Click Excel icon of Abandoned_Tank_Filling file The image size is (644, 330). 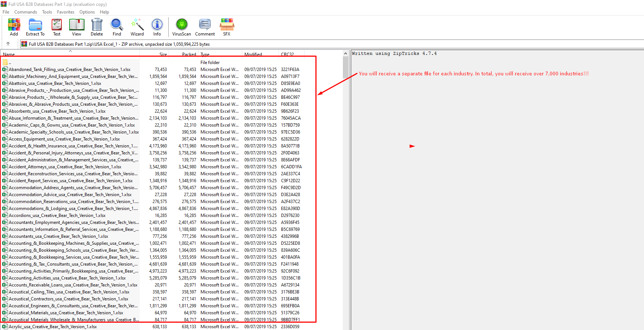point(5,69)
